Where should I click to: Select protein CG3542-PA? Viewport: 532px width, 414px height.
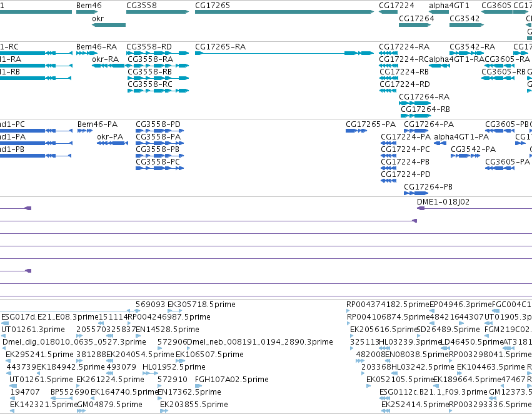coord(466,156)
